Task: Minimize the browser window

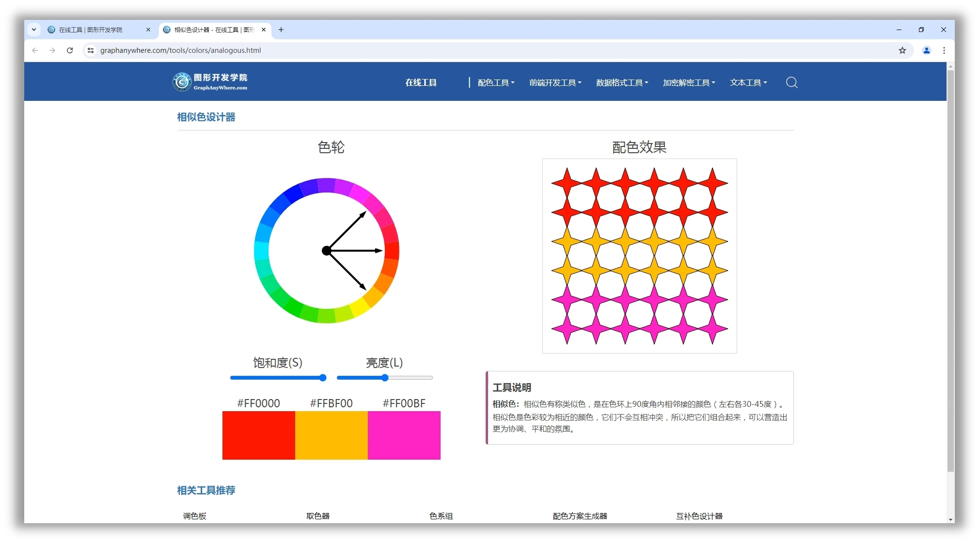Action: pos(899,30)
